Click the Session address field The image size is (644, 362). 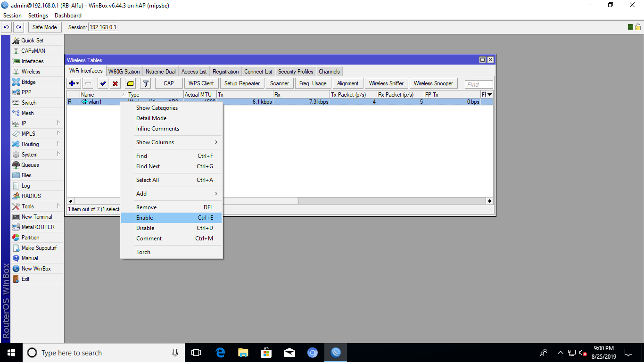click(x=103, y=27)
